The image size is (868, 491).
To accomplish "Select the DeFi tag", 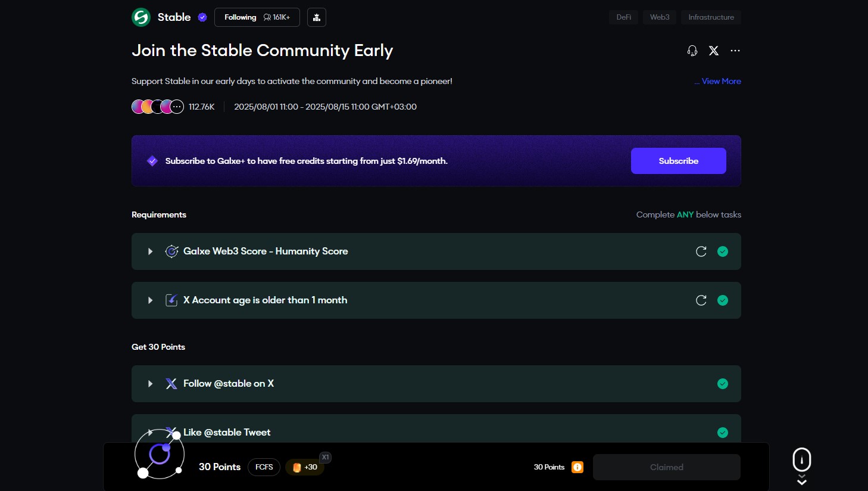I will tap(623, 17).
